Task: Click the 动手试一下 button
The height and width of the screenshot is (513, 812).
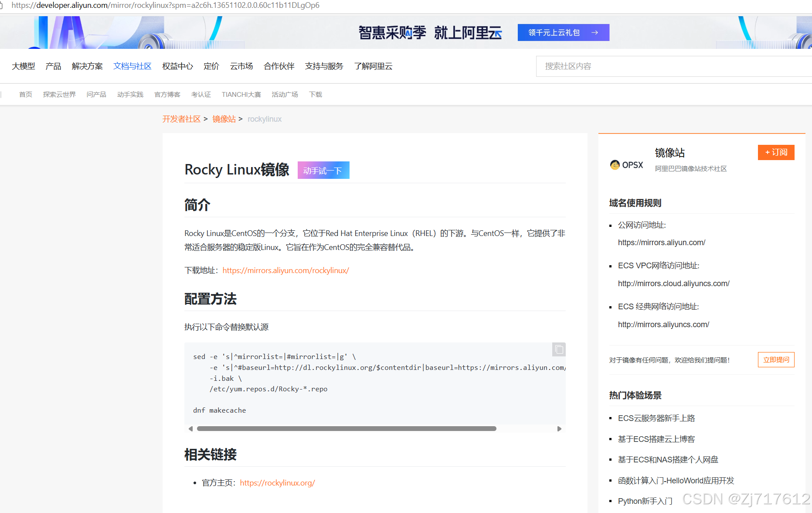Action: tap(323, 170)
